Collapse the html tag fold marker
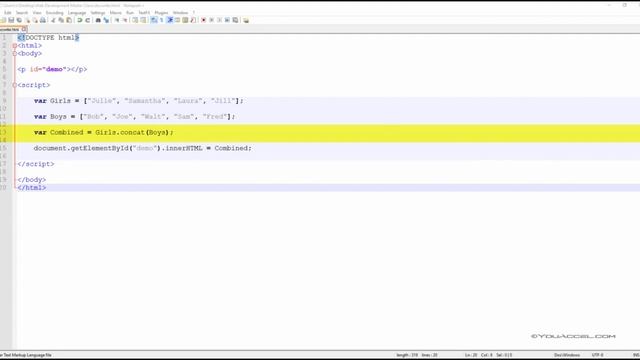The width and height of the screenshot is (640, 360). [15, 46]
